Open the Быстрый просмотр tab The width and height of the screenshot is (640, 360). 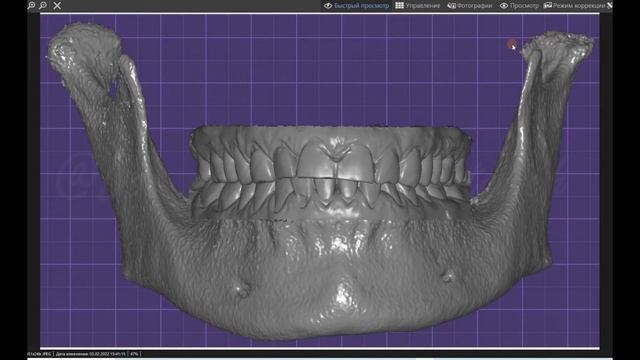(356, 5)
